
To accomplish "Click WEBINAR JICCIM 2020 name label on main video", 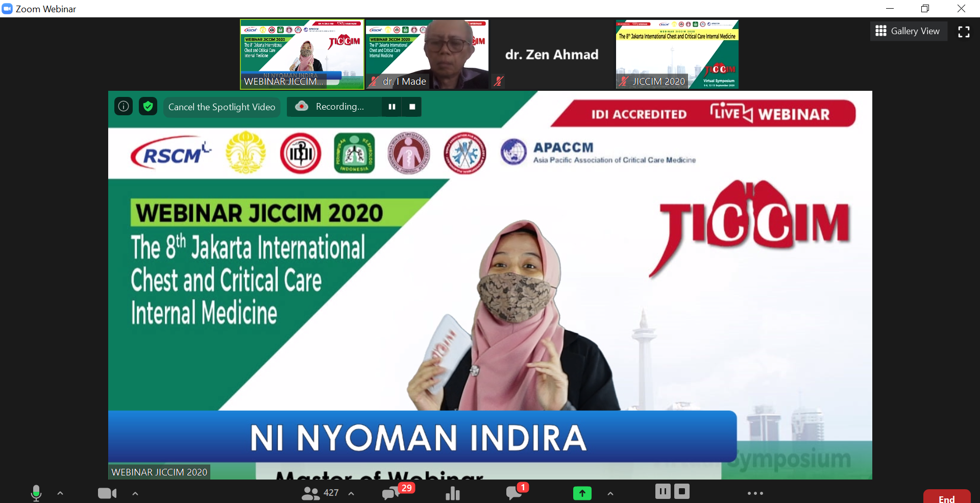I will [159, 472].
